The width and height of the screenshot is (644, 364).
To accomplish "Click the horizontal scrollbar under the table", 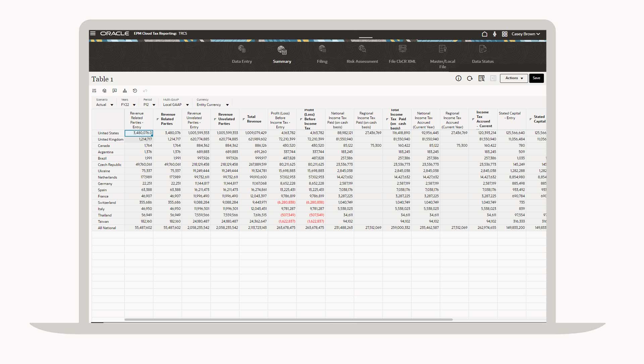I will coord(288,319).
